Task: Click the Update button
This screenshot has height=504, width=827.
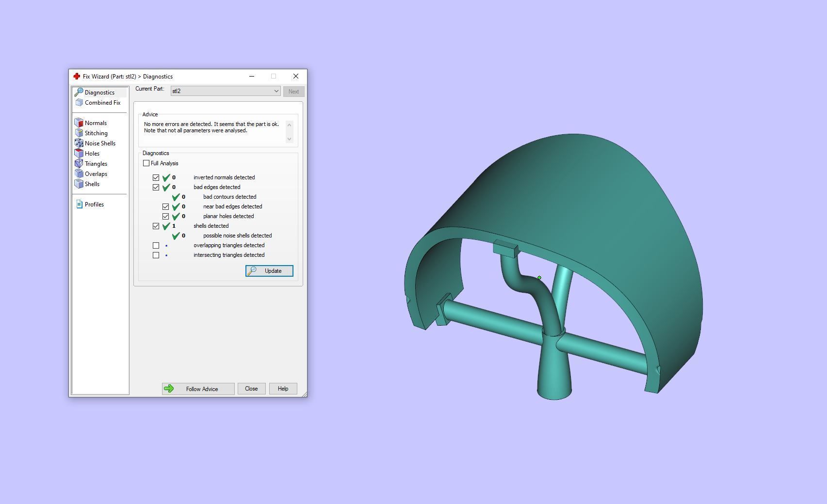Action: (x=269, y=271)
